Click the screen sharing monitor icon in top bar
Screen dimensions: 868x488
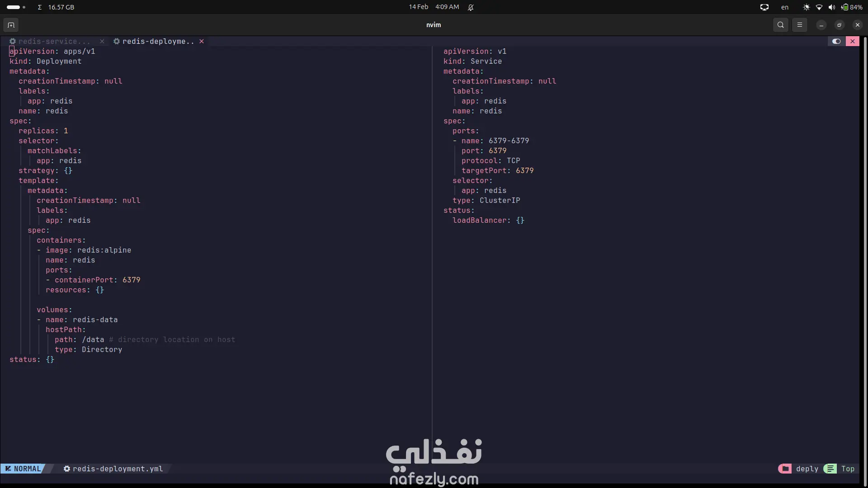tap(764, 7)
